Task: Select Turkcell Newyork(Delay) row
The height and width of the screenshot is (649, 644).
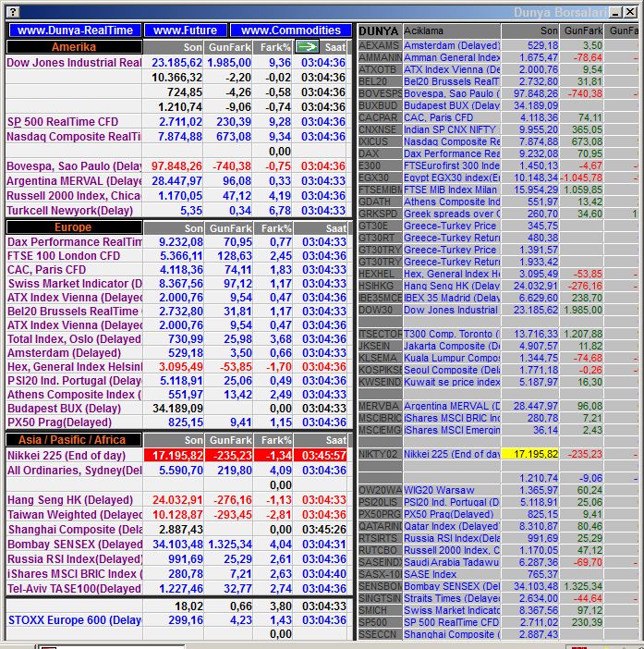Action: [x=177, y=210]
